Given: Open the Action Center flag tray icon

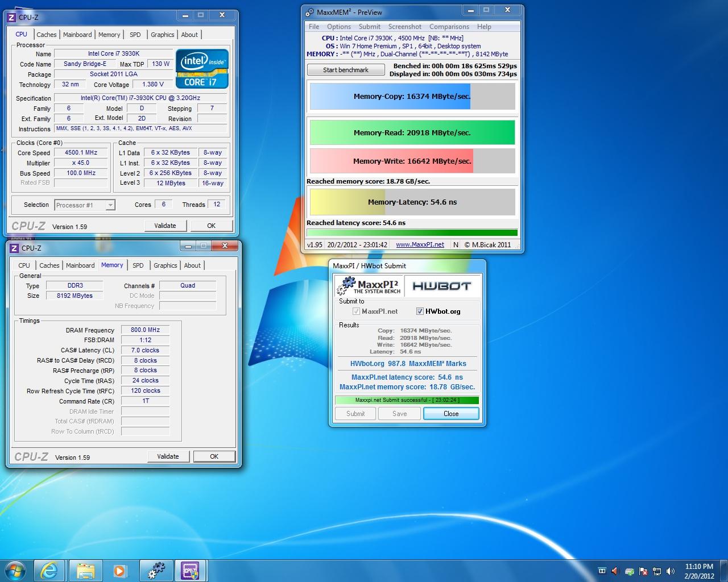Looking at the screenshot, I should point(643,571).
